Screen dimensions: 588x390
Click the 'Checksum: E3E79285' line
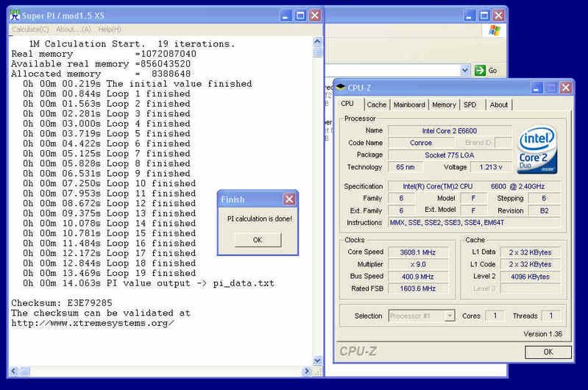(x=62, y=302)
